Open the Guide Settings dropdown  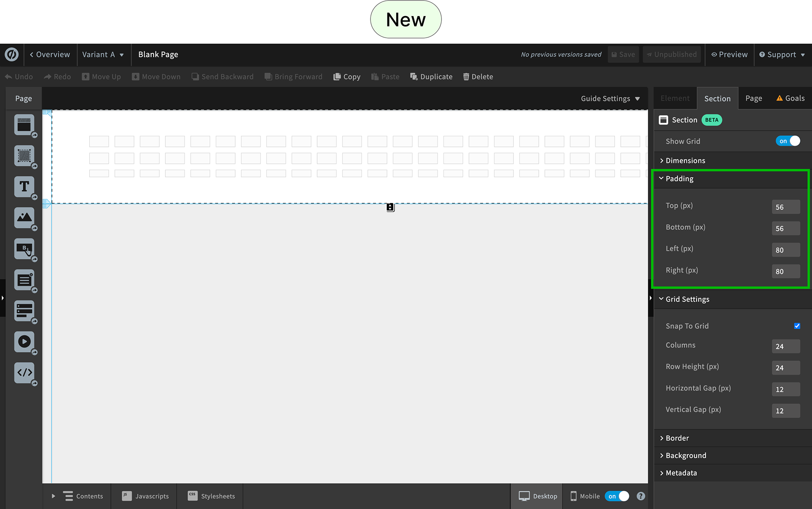click(610, 99)
